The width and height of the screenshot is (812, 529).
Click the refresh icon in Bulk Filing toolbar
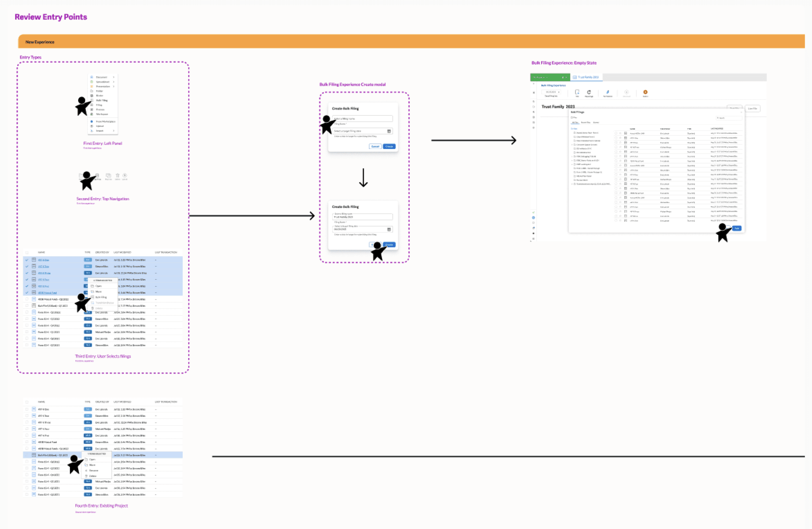coord(589,92)
